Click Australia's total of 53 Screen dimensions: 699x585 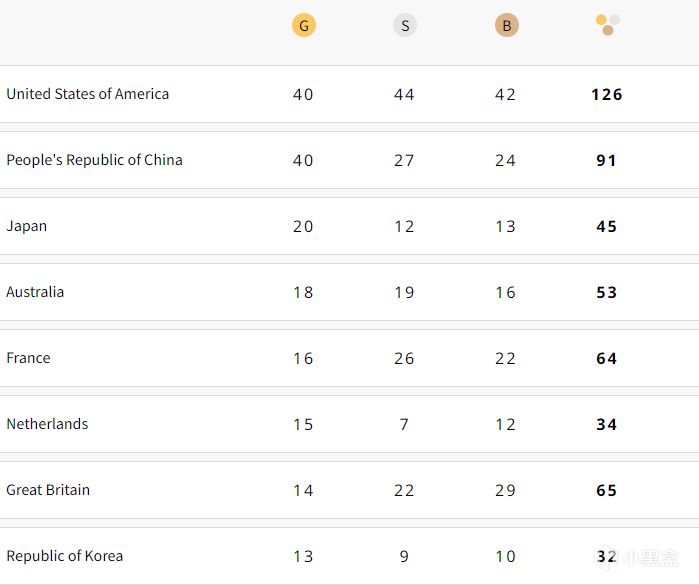coord(607,293)
